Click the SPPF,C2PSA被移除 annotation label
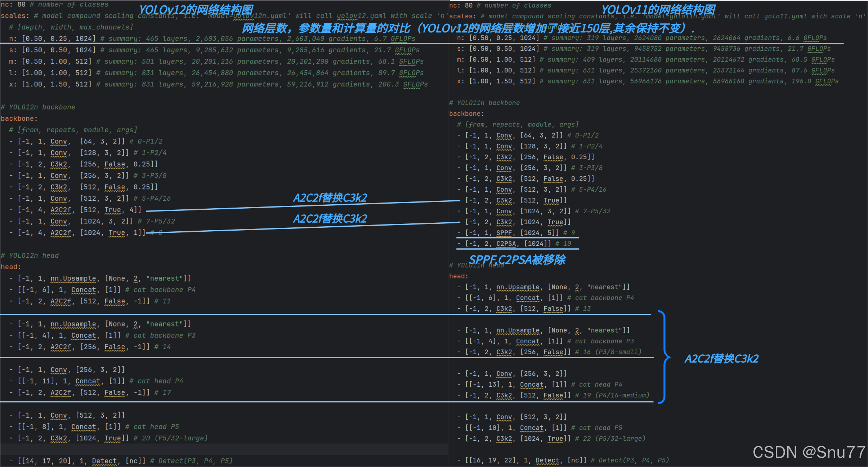868x467 pixels. 517,259
